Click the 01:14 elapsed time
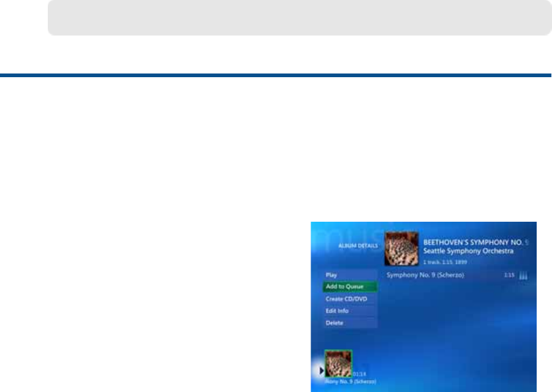Screen dimensions: 552x392 coord(359,374)
